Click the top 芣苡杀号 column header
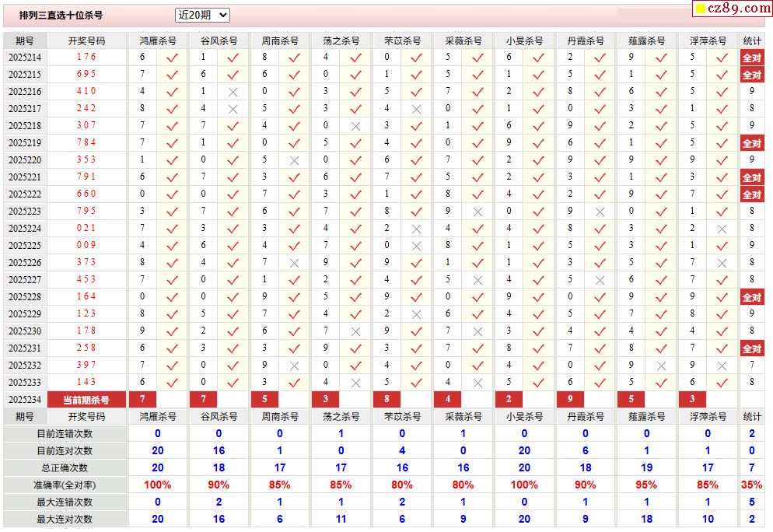 point(402,41)
